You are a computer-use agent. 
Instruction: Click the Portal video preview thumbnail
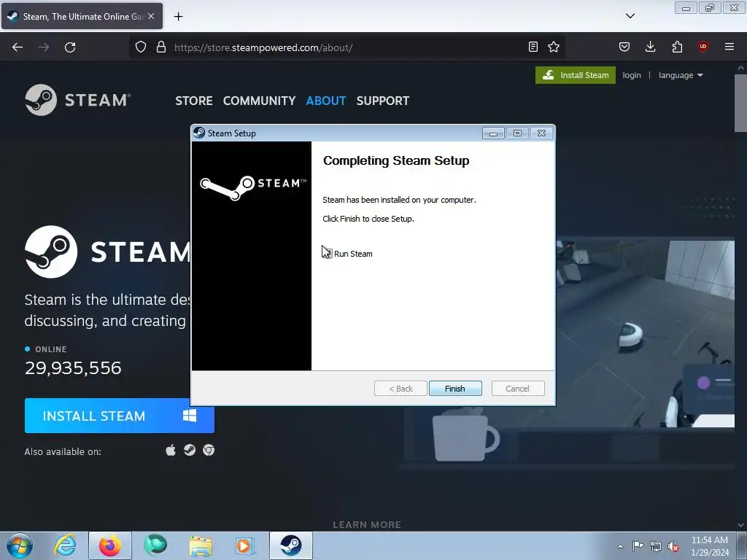[645, 333]
